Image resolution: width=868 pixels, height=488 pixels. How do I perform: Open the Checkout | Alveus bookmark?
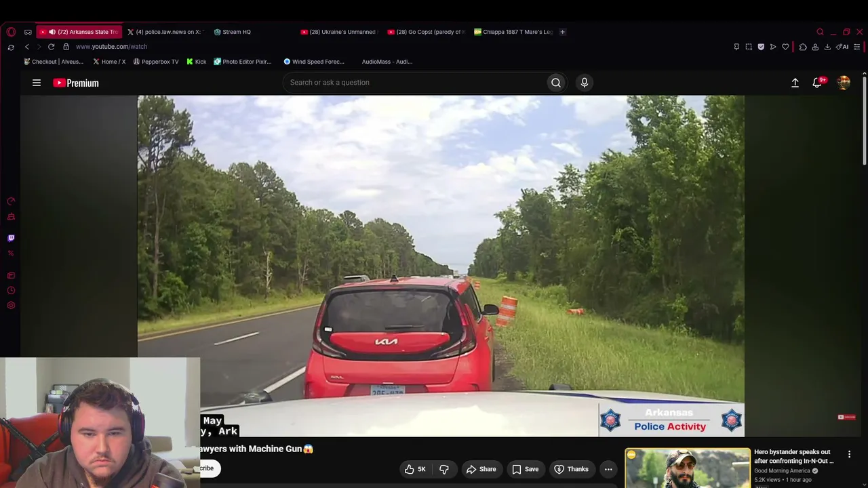(54, 62)
